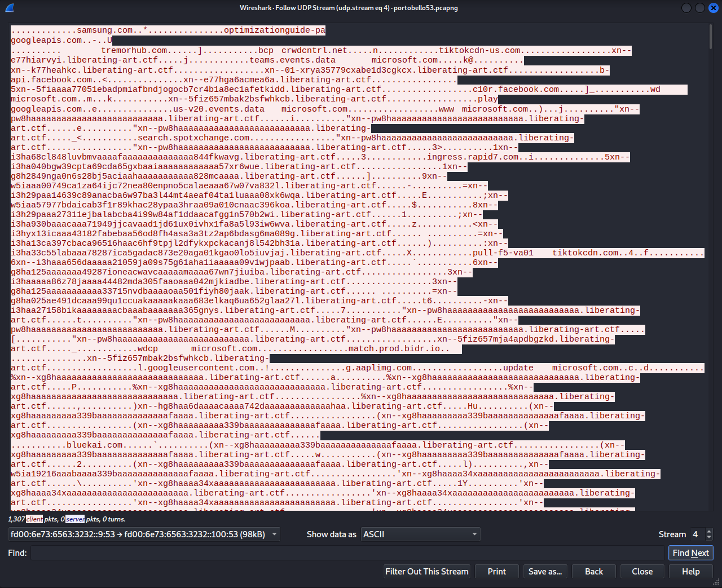
Task: Click 'l.googleusercontent.com' in stream text
Action: click(x=196, y=368)
